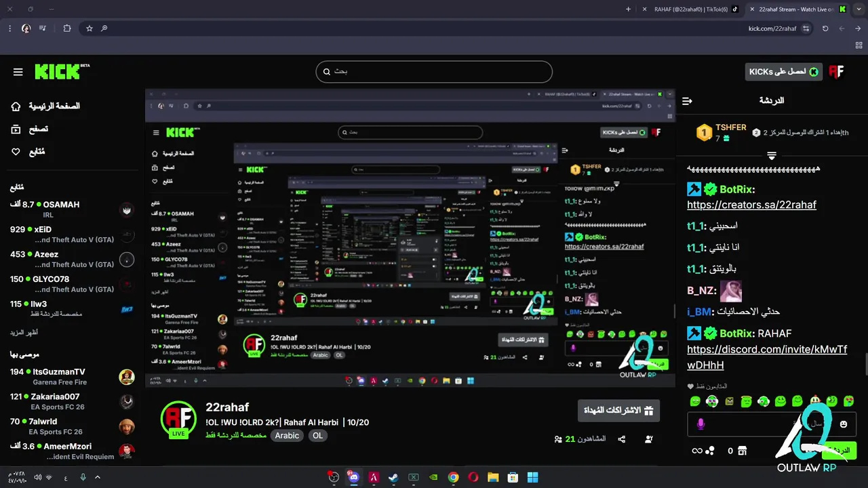The width and height of the screenshot is (868, 488).
Task: Switch to the 22rahaf Stream Kick tab
Action: 797,9
